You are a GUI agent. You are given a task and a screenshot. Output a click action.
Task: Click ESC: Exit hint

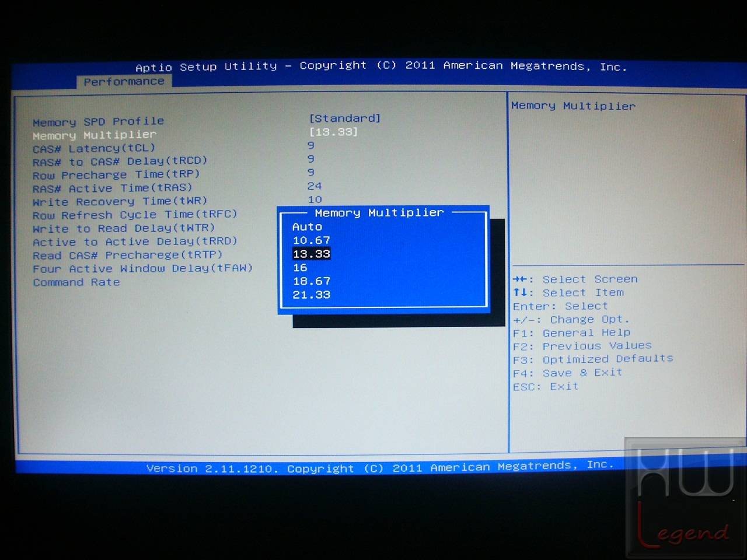tap(546, 387)
